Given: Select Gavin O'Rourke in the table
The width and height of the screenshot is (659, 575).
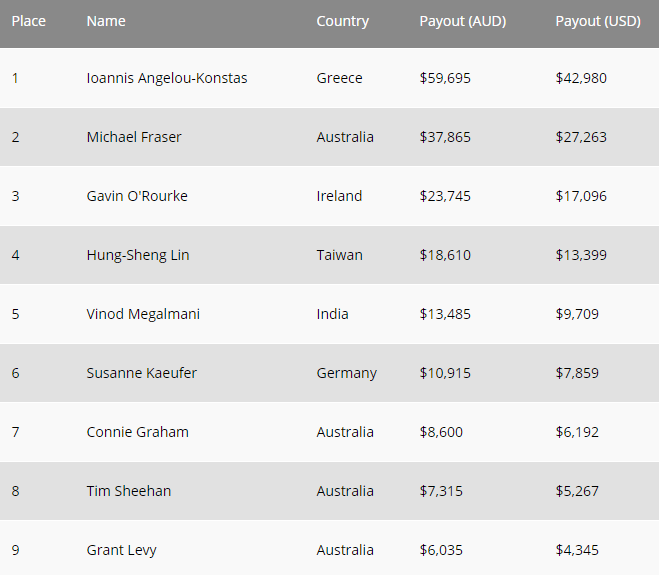Looking at the screenshot, I should click(137, 196).
